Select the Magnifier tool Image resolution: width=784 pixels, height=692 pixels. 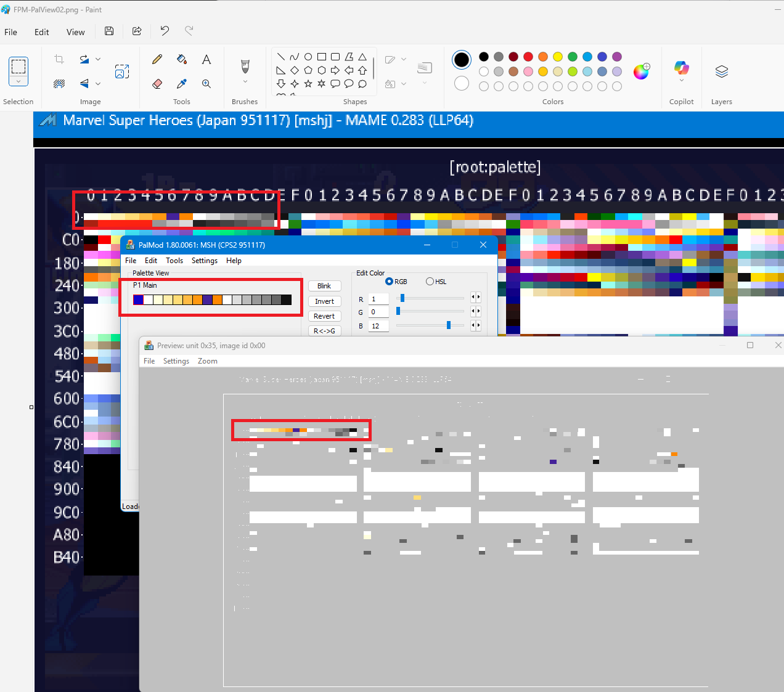[206, 83]
